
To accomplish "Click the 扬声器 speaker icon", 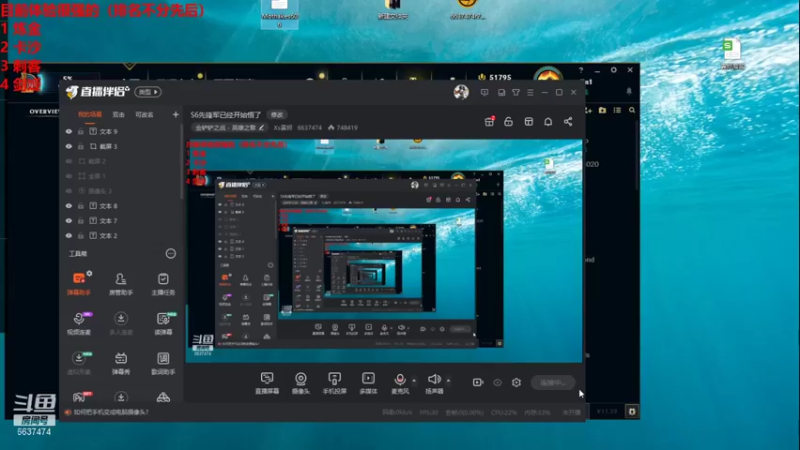I will pos(434,379).
